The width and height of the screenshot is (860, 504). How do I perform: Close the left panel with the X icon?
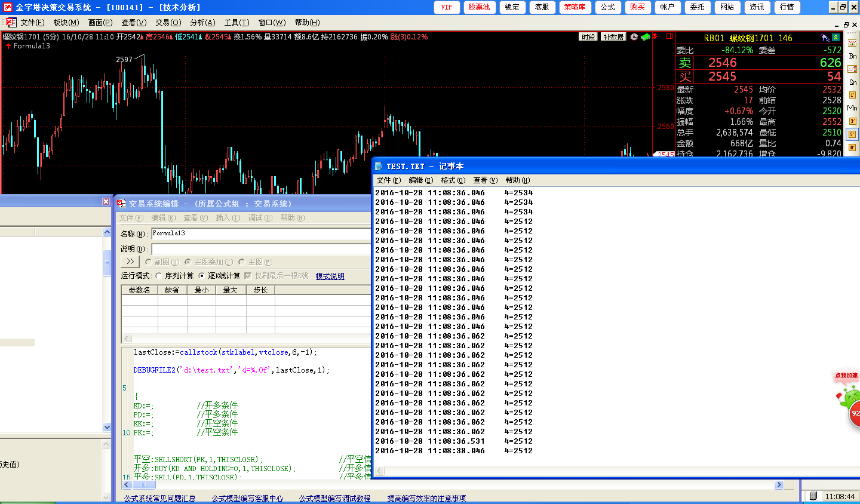pyautogui.click(x=106, y=202)
